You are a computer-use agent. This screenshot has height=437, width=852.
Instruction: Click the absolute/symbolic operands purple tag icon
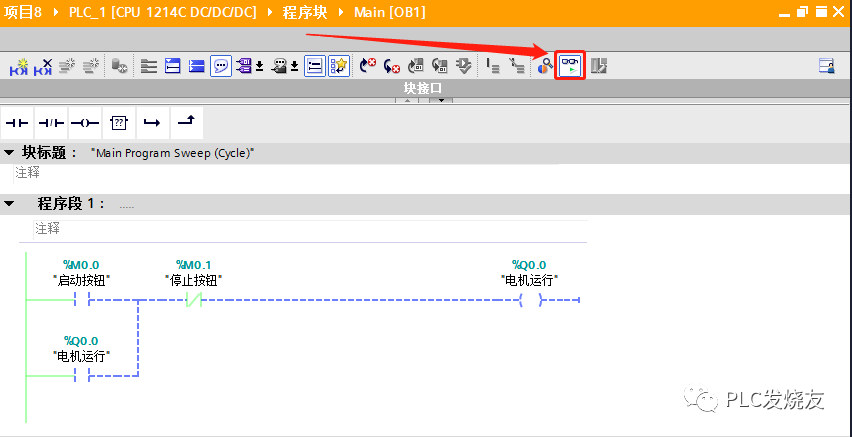[x=245, y=66]
